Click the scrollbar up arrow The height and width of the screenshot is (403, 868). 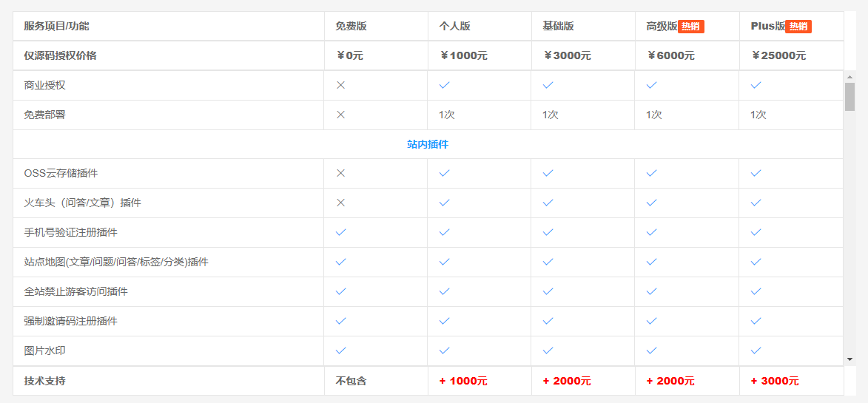click(850, 76)
